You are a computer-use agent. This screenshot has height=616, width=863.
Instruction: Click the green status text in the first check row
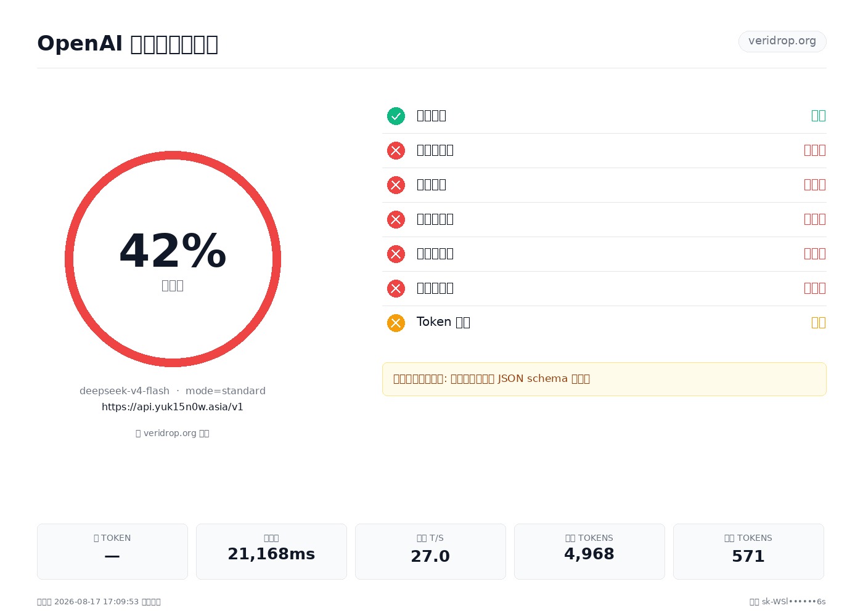[x=818, y=116]
